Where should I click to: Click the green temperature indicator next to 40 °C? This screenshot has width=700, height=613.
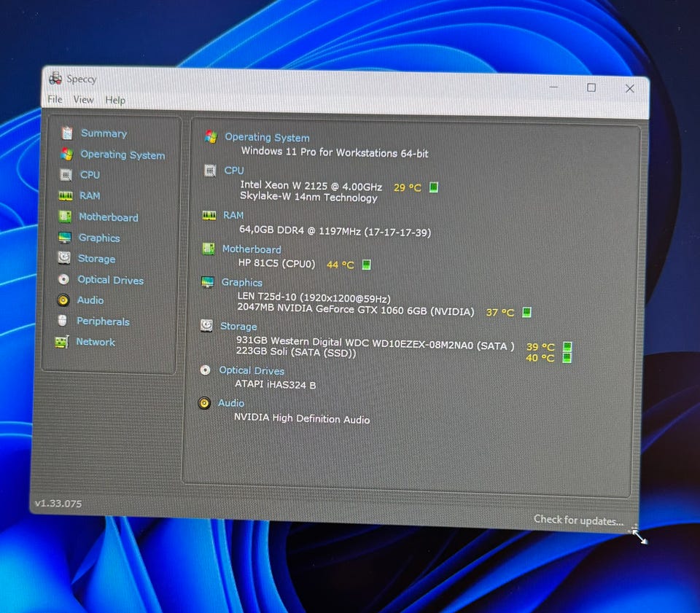point(567,358)
